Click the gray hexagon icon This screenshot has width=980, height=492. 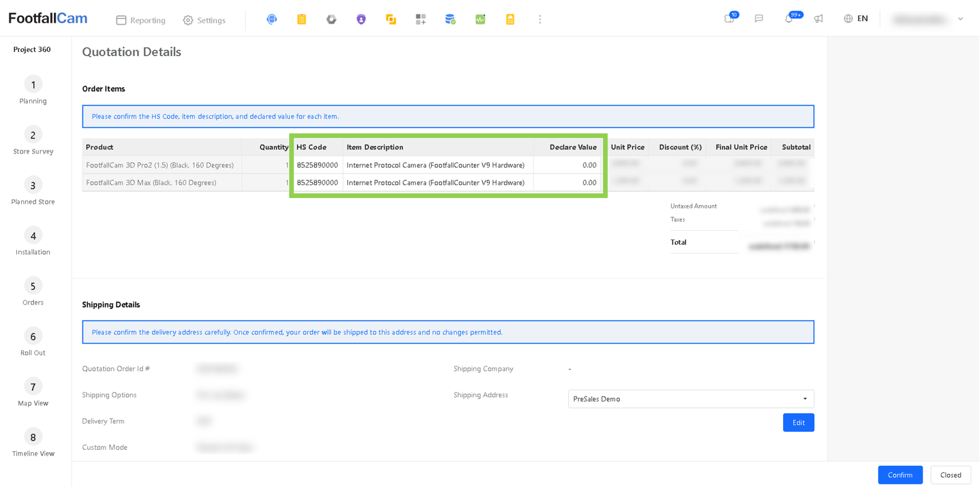(331, 19)
